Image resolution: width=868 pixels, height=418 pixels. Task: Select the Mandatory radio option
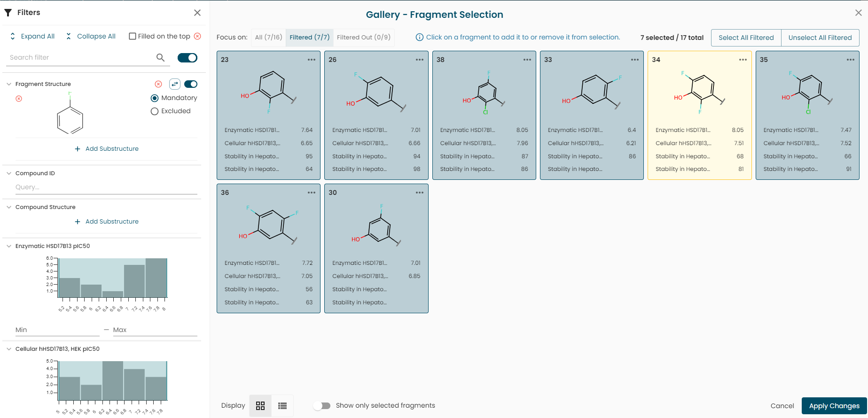point(155,98)
